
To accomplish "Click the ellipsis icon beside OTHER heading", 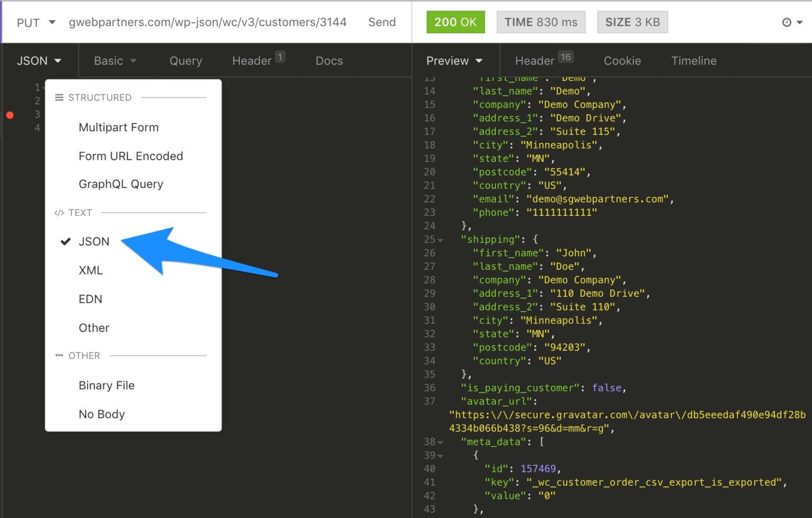I will [59, 356].
